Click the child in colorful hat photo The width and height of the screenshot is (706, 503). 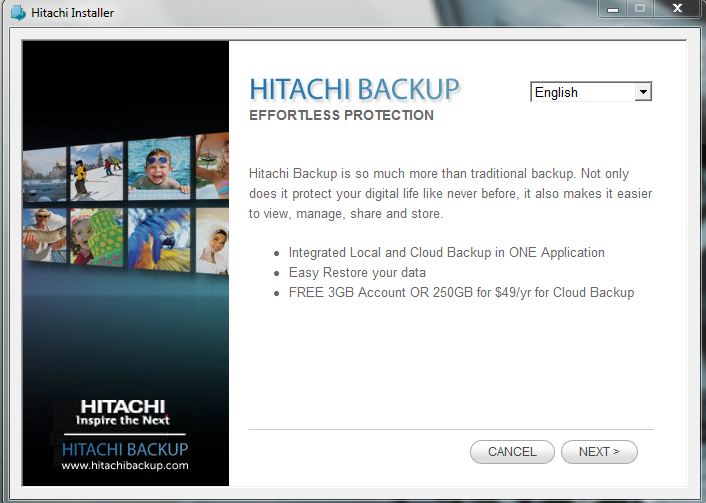[x=97, y=237]
